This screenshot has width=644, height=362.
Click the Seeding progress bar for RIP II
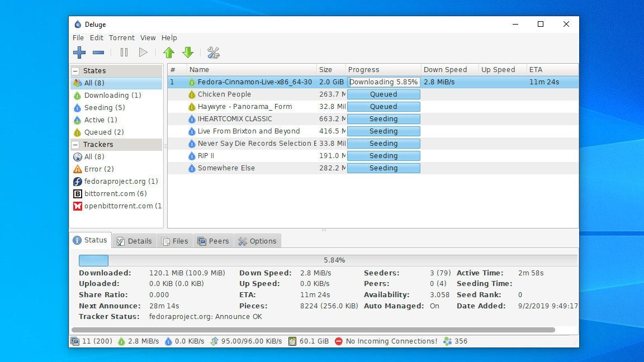pyautogui.click(x=383, y=156)
